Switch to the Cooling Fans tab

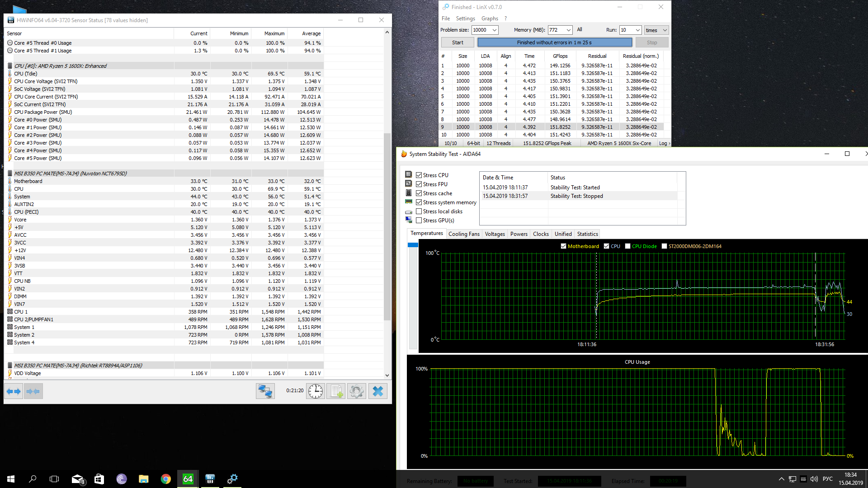[464, 234]
